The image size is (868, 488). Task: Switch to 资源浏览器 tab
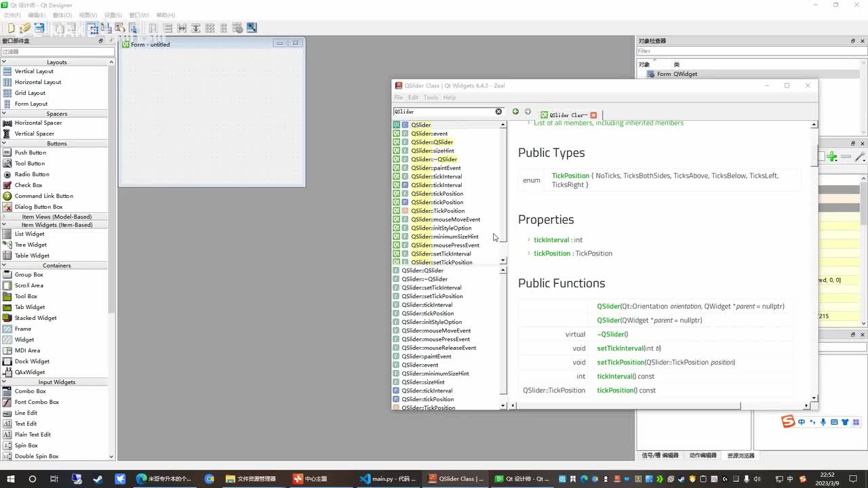pyautogui.click(x=741, y=455)
